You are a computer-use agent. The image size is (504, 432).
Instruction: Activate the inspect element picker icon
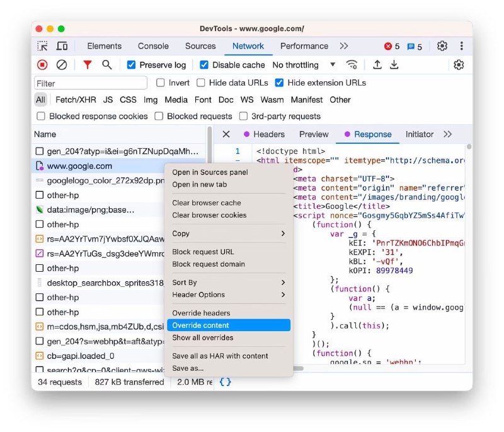pyautogui.click(x=42, y=46)
